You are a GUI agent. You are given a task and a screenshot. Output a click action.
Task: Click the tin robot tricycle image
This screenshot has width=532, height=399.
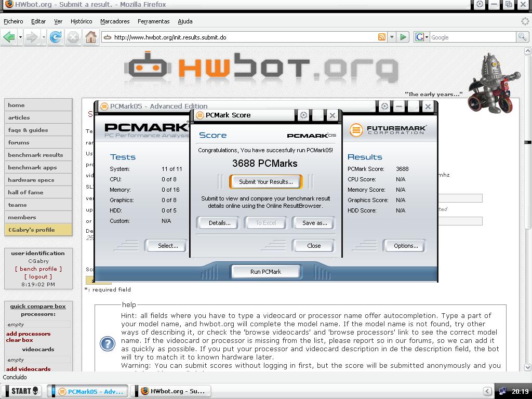click(x=494, y=83)
